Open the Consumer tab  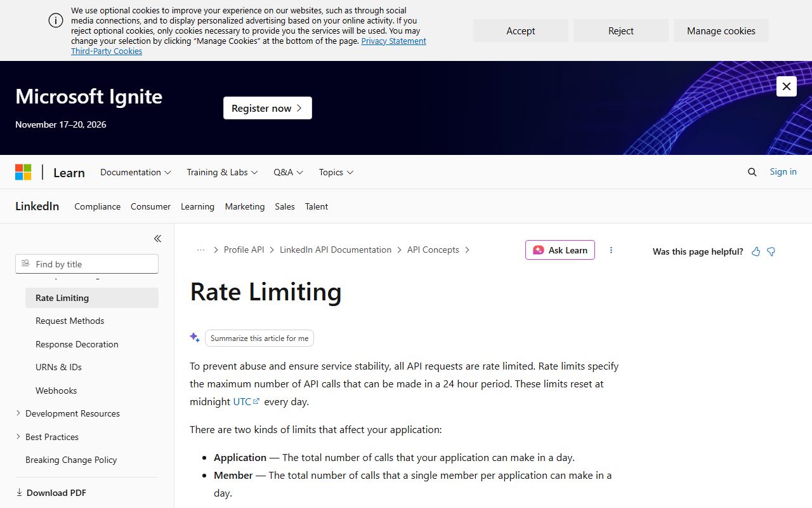point(150,206)
